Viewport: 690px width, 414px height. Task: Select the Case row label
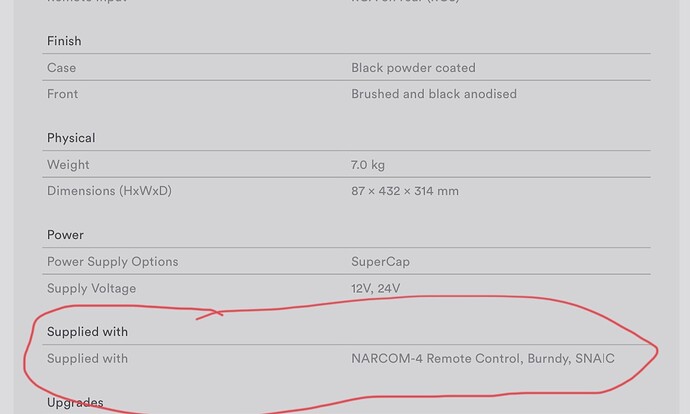tap(61, 68)
